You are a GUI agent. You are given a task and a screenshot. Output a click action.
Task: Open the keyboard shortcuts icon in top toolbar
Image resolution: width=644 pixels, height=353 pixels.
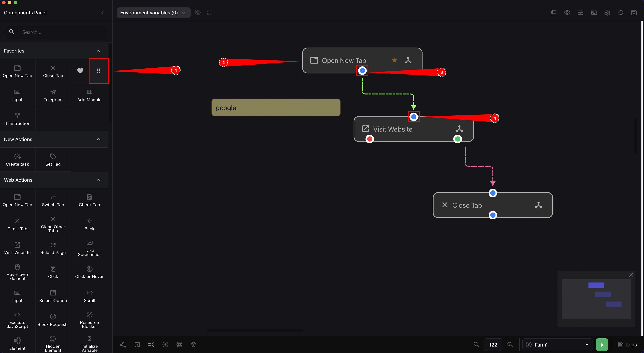click(594, 13)
